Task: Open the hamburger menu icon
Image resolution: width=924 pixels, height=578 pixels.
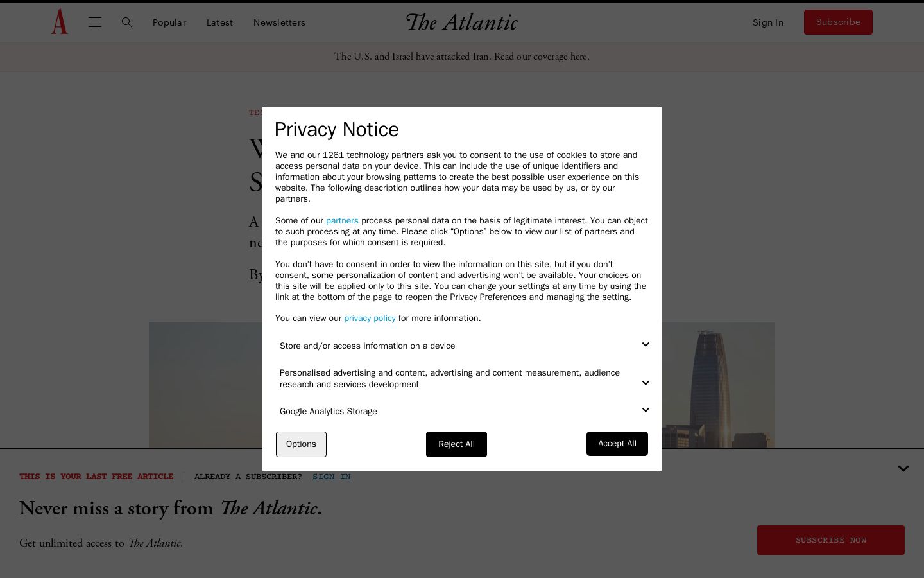Action: point(95,22)
